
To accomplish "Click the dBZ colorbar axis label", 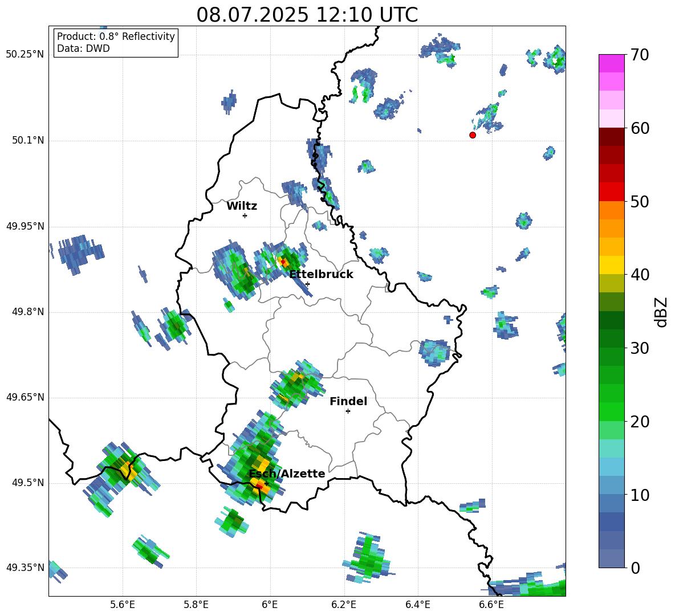I will tap(662, 312).
